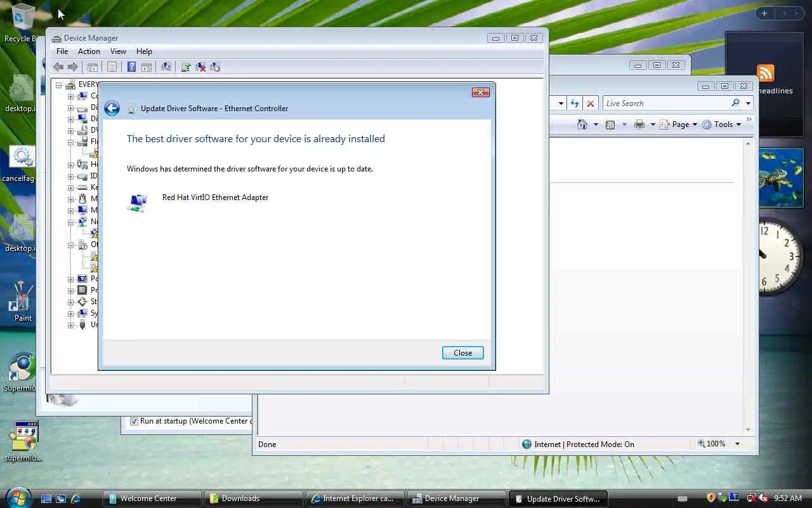Expand the System devices tree node
The image size is (812, 508).
(x=71, y=314)
